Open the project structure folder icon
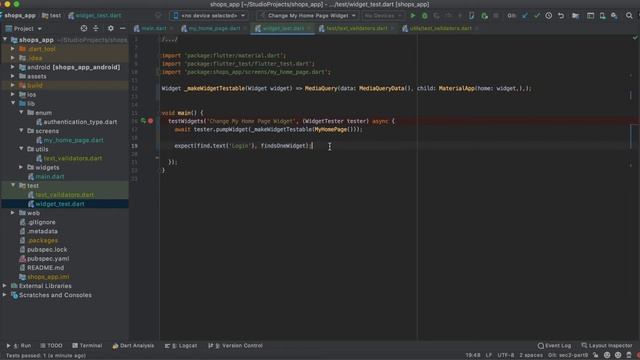640x360 pixels. coord(575,16)
